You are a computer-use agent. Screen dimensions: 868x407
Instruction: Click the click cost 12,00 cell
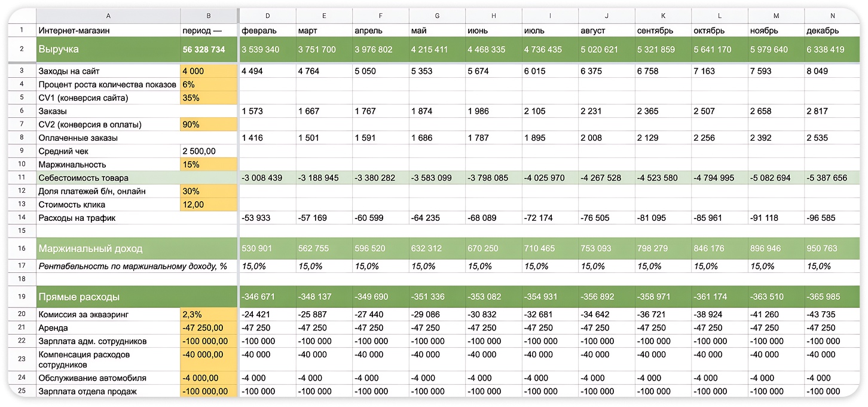(209, 205)
